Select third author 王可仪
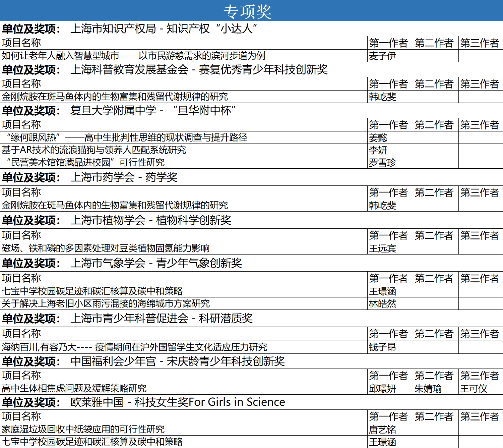The height and width of the screenshot is (448, 503). click(474, 389)
